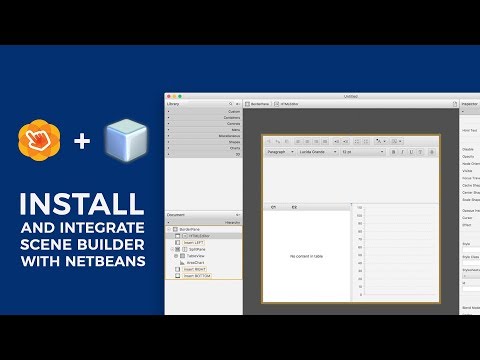480x360 pixels.
Task: Click the document icon in the breadcrumb bar
Action: [x=455, y=104]
